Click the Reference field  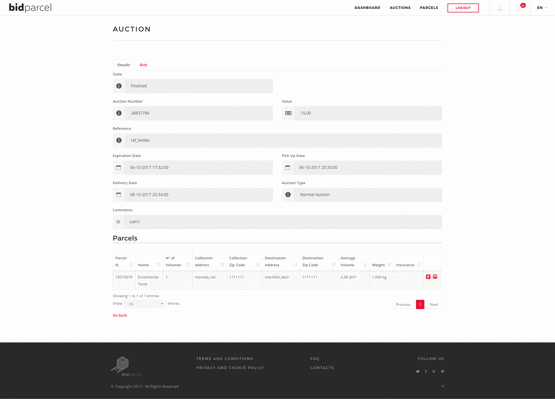click(283, 141)
